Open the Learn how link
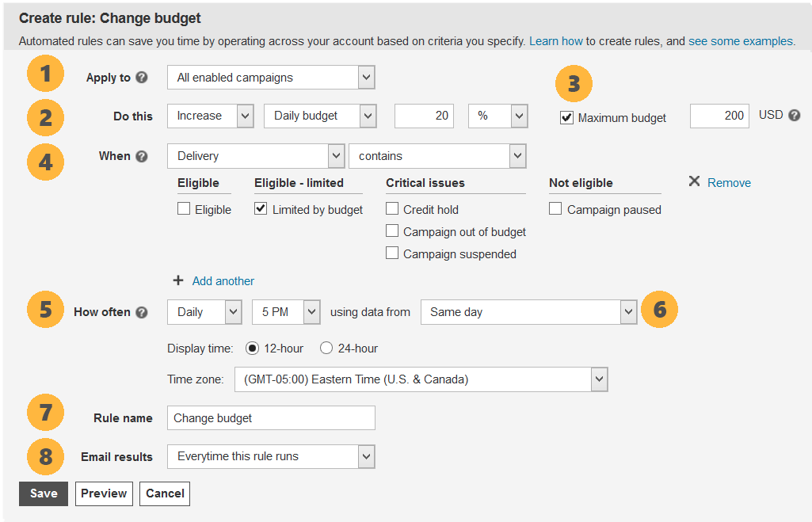This screenshot has height=522, width=812. pos(555,41)
